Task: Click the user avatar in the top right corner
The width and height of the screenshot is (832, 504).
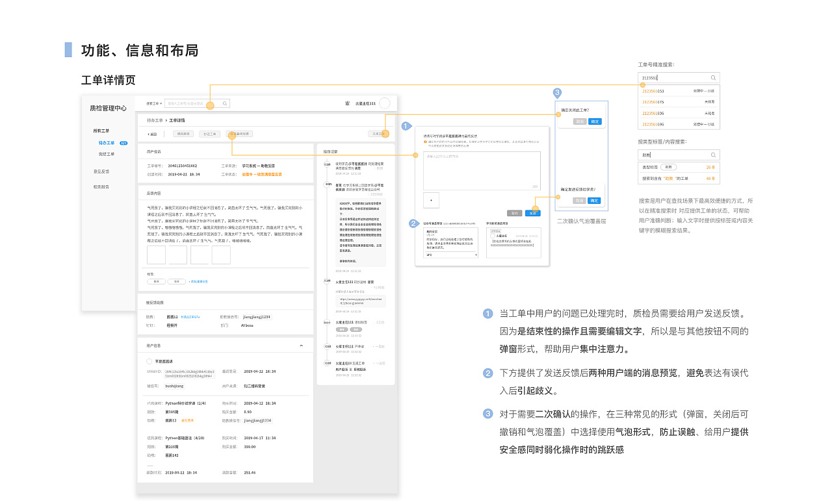Action: pyautogui.click(x=385, y=103)
